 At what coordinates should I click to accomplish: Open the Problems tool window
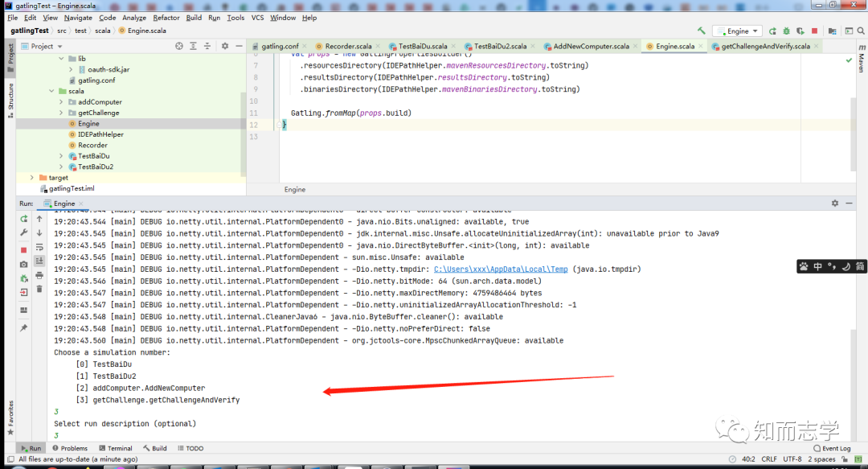[x=70, y=448]
